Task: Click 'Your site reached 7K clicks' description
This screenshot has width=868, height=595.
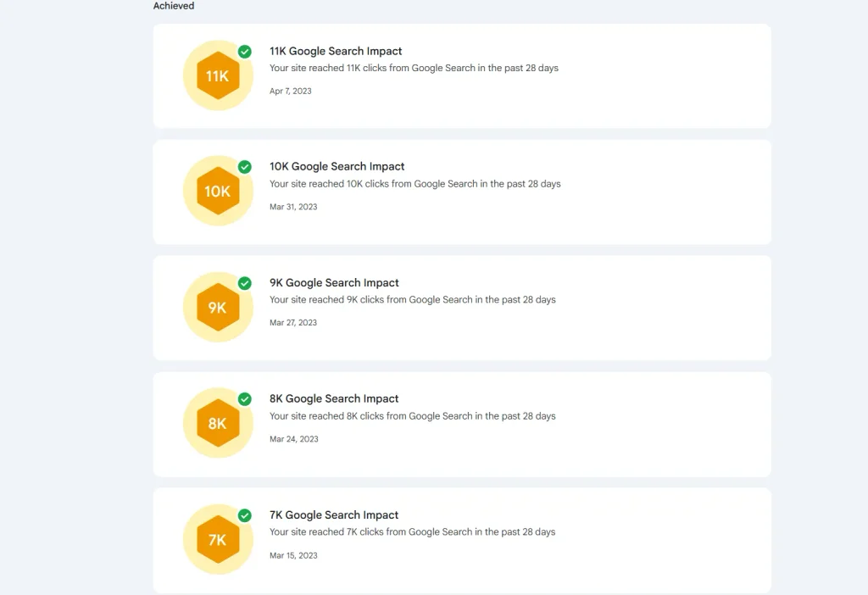Action: click(x=413, y=532)
